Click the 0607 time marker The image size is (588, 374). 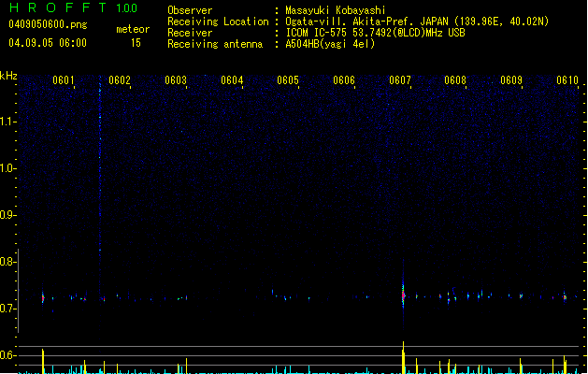pos(400,80)
